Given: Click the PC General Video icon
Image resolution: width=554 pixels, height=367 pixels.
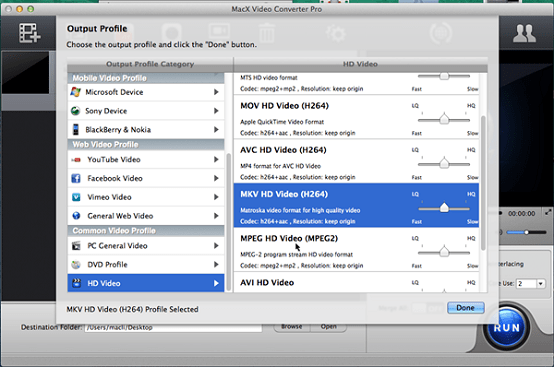Looking at the screenshot, I should [76, 245].
